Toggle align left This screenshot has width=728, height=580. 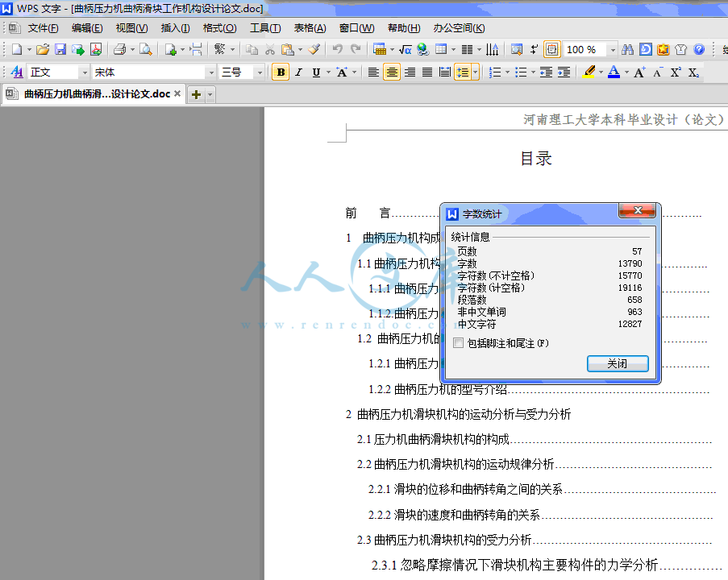pos(373,72)
